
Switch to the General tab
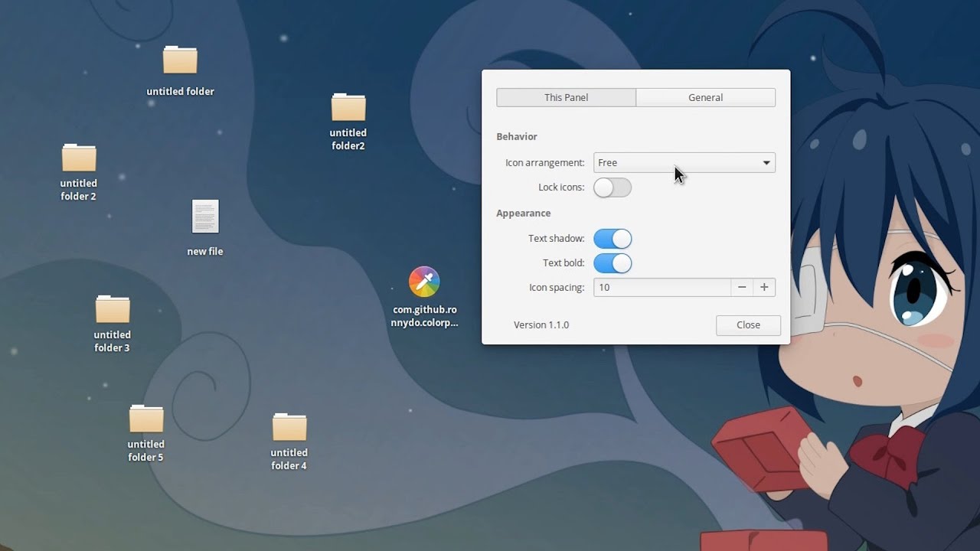coord(705,97)
